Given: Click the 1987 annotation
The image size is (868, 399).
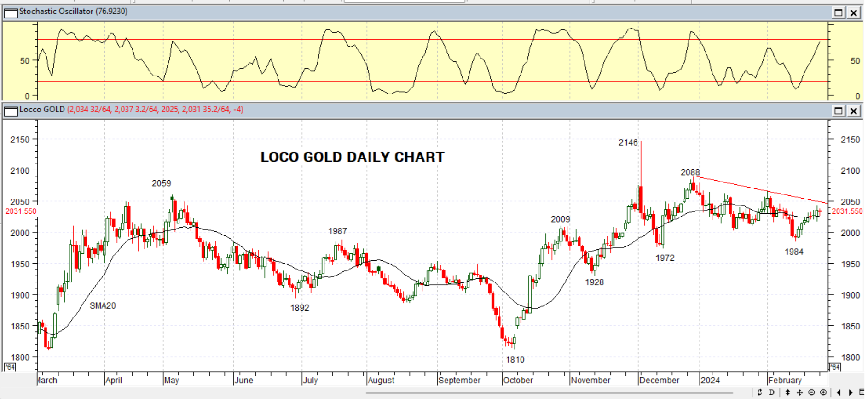Looking at the screenshot, I should pos(337,231).
